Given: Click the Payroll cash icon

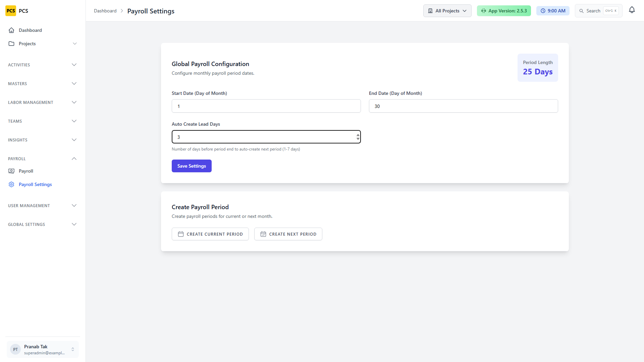Looking at the screenshot, I should click(11, 171).
